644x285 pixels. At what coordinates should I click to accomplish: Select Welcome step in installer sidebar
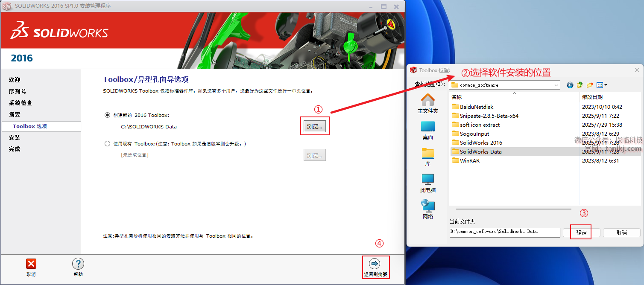click(15, 80)
